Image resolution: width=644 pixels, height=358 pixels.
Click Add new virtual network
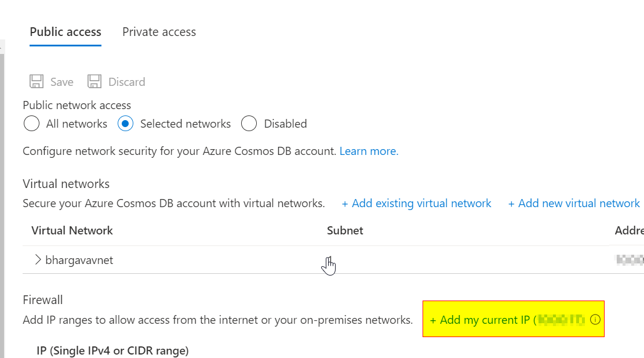click(x=574, y=203)
